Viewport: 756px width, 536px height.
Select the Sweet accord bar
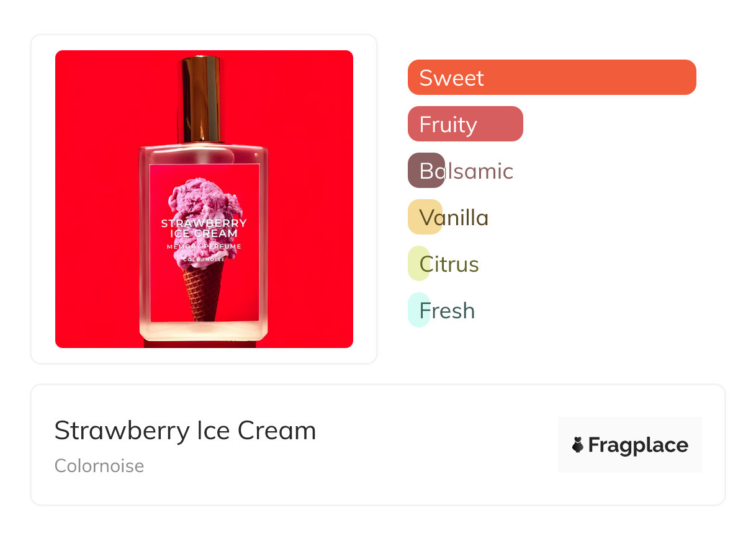[x=552, y=78]
